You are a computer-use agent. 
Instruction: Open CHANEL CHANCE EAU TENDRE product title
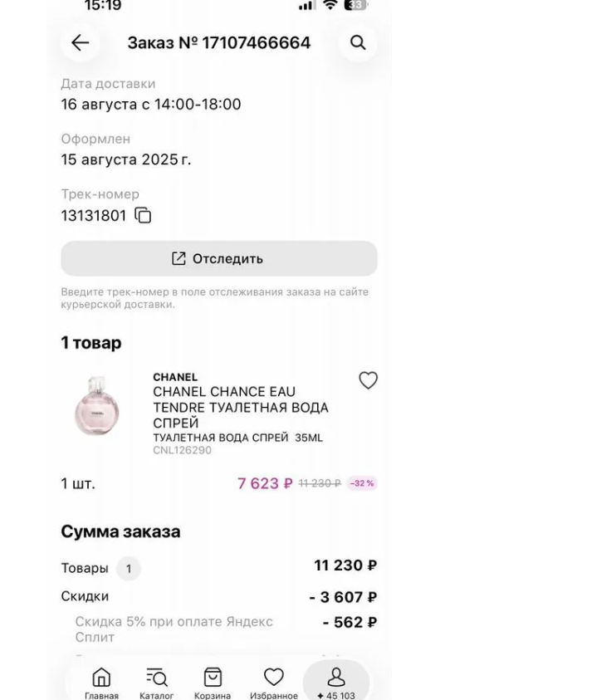[x=240, y=407]
